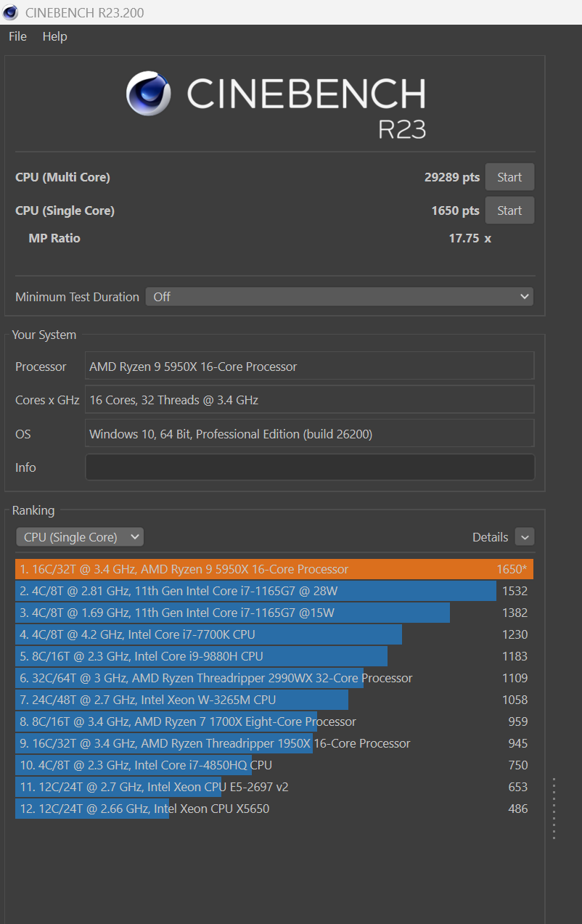Select ranking row 3 Intel Core i7-1165G7 @15W
The image size is (582, 924).
(274, 613)
